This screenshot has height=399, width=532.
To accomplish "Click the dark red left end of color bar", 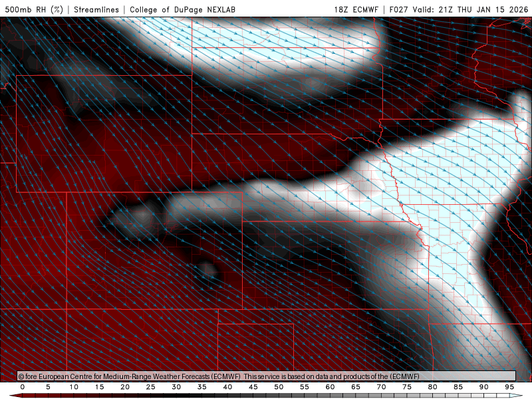I will (x=15, y=396).
